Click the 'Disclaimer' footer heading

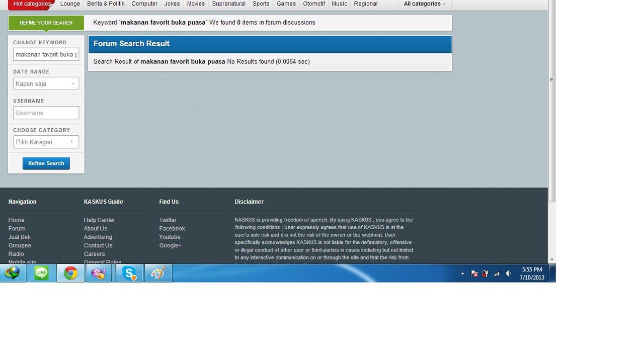point(249,202)
